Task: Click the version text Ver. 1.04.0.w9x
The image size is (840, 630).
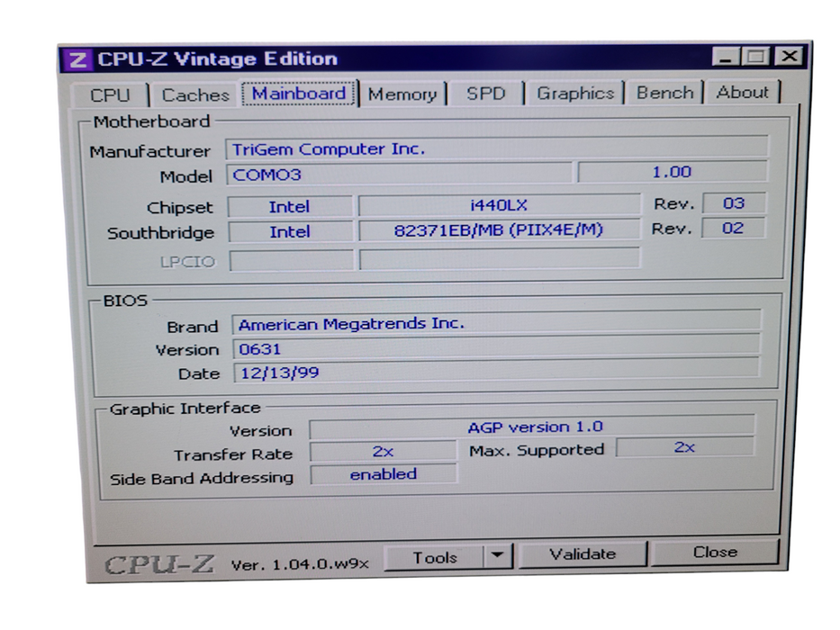Action: [300, 564]
